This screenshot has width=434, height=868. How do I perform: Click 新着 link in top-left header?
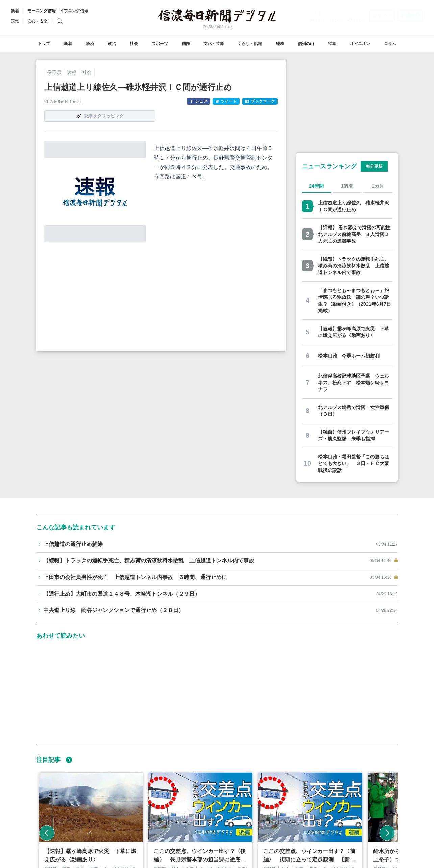pos(15,11)
